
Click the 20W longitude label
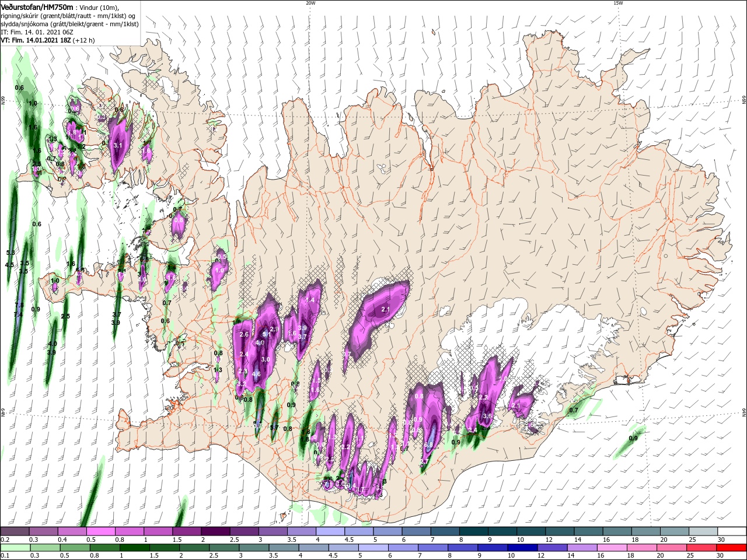tap(310, 3)
